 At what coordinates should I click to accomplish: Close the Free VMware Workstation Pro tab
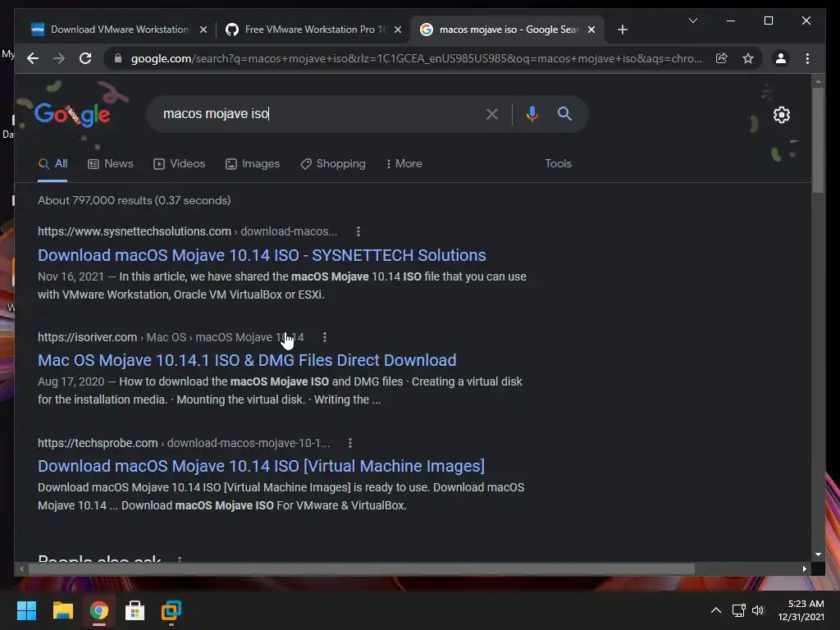coord(398,30)
